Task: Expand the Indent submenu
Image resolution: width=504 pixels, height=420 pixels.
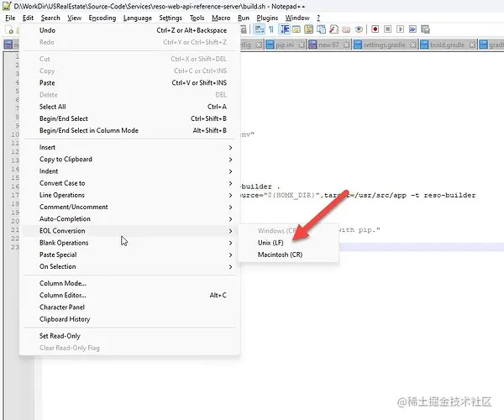Action: 130,171
